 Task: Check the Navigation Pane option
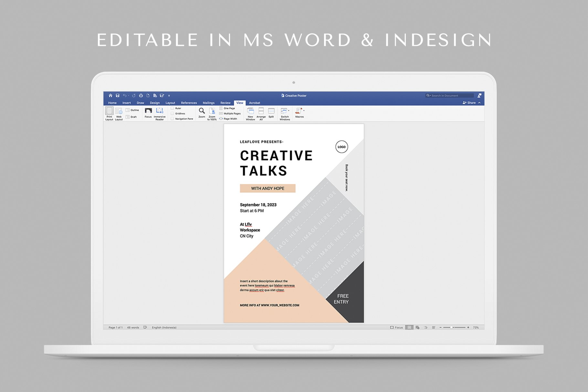pos(173,119)
